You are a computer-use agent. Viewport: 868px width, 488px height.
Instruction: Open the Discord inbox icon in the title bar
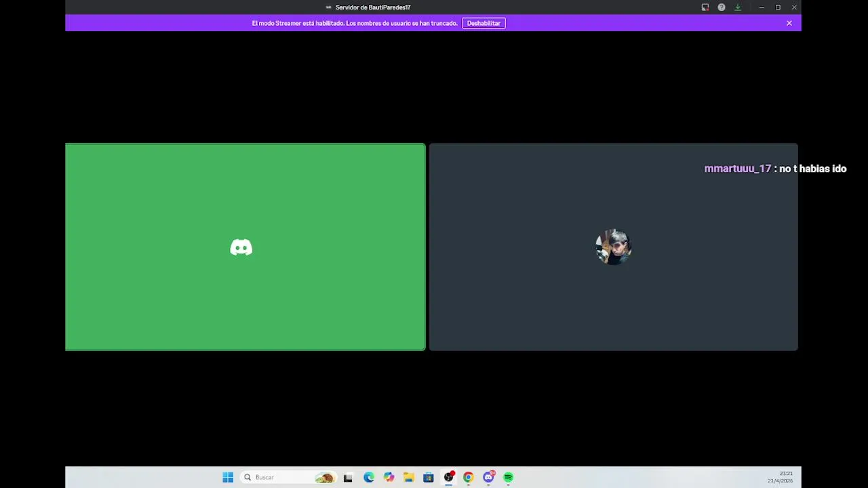pos(705,7)
